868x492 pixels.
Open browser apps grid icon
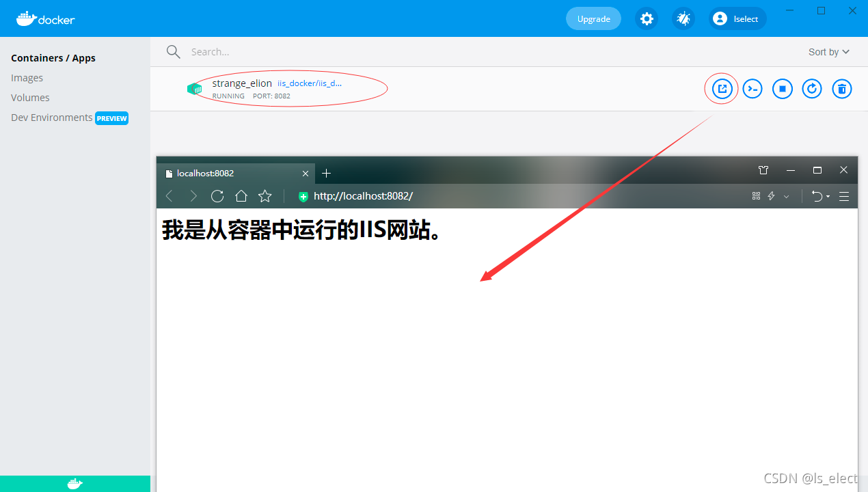click(756, 196)
